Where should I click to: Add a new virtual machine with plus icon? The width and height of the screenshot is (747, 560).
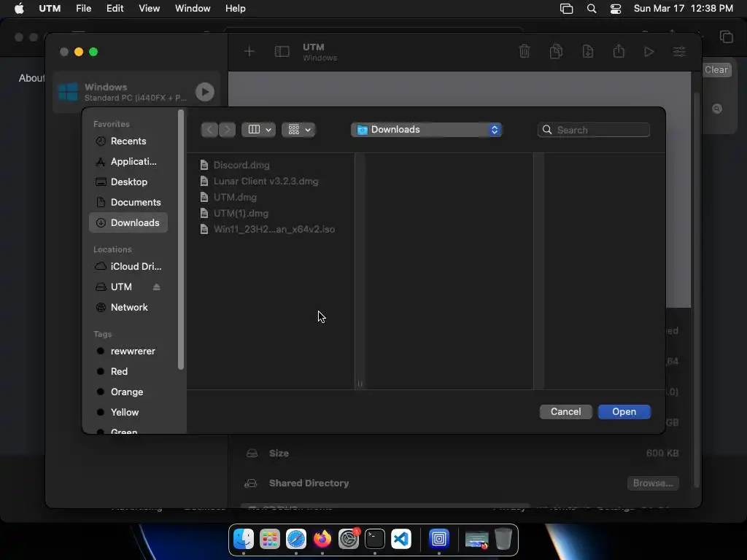(249, 52)
